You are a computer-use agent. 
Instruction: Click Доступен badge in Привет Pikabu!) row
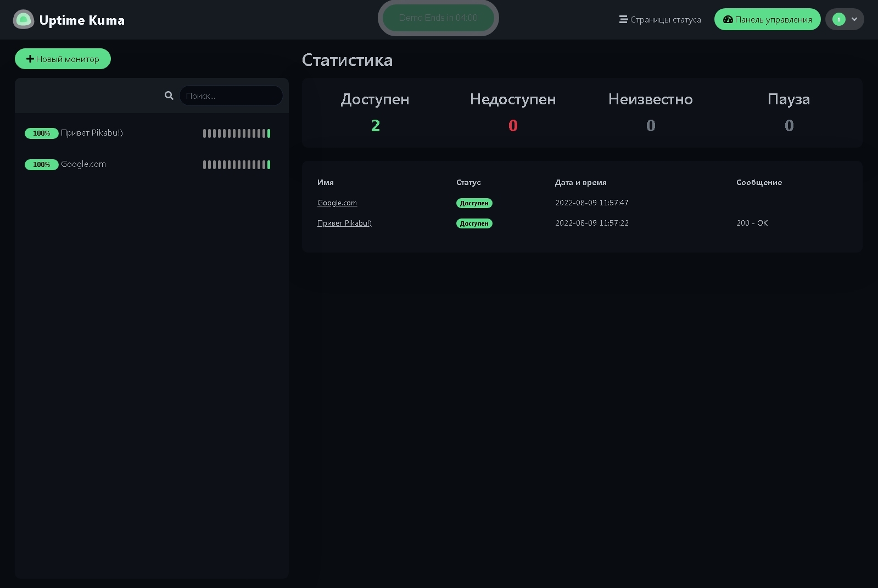click(474, 223)
